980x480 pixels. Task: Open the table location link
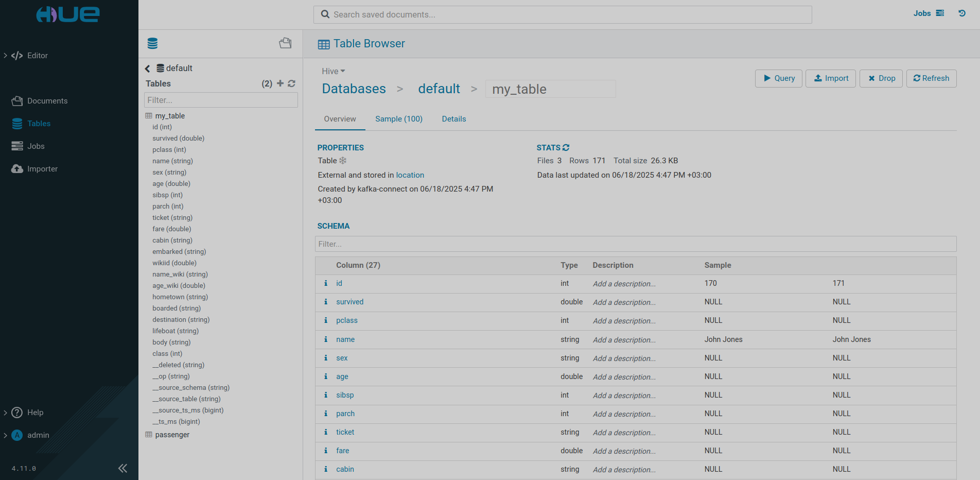coord(410,175)
